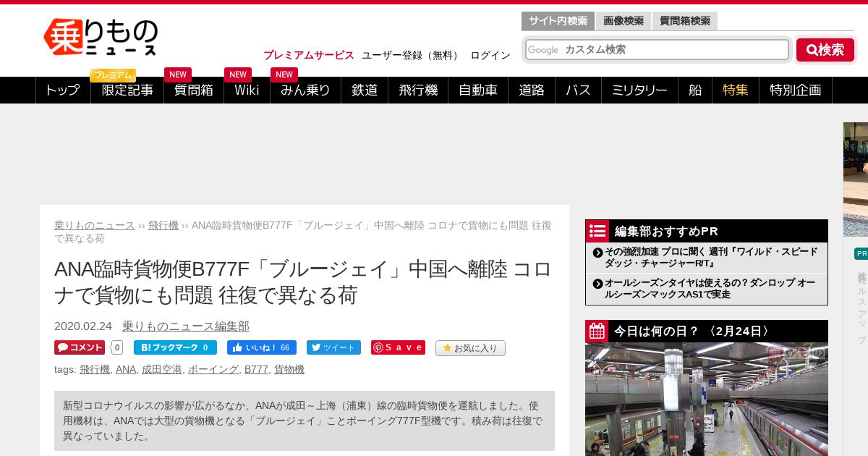Open the プレミアムサービス link
This screenshot has width=868, height=456.
[x=309, y=55]
